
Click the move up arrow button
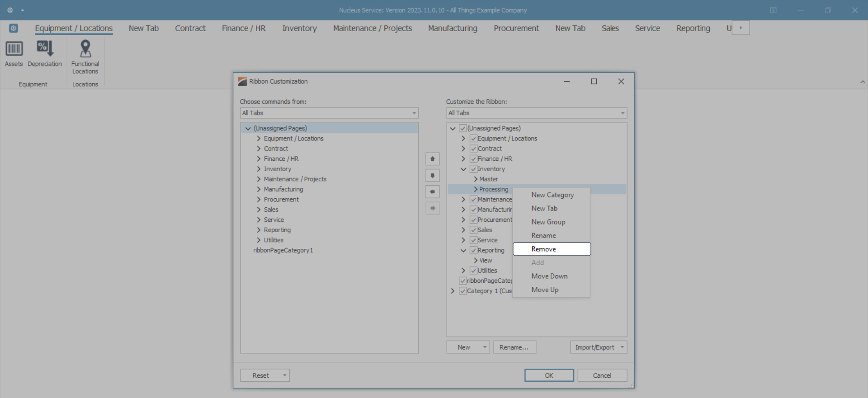pos(433,159)
